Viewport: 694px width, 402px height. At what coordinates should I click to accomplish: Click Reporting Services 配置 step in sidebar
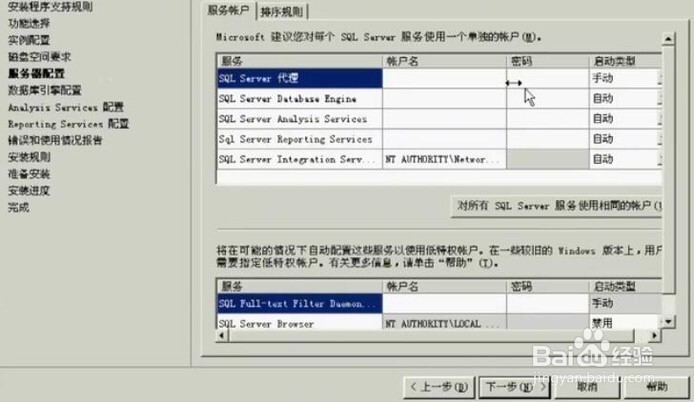(x=69, y=124)
